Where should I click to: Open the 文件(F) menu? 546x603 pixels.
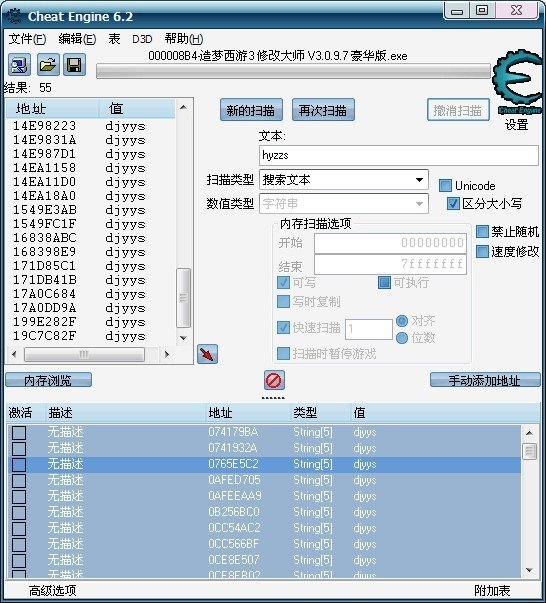coord(27,39)
